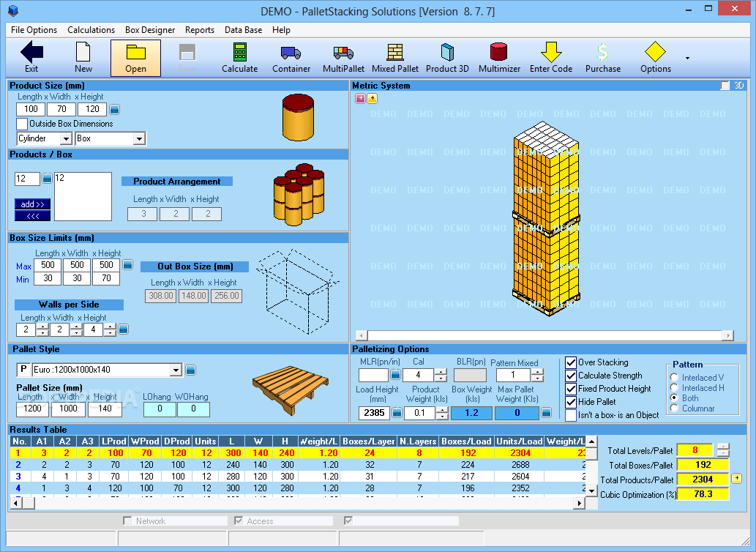
Task: Enable Isn't a box- is an Object
Action: 571,415
